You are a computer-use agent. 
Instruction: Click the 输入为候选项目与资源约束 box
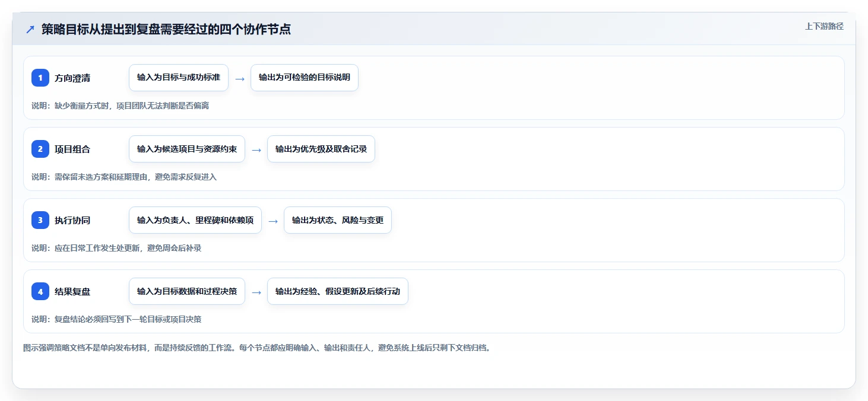click(187, 149)
